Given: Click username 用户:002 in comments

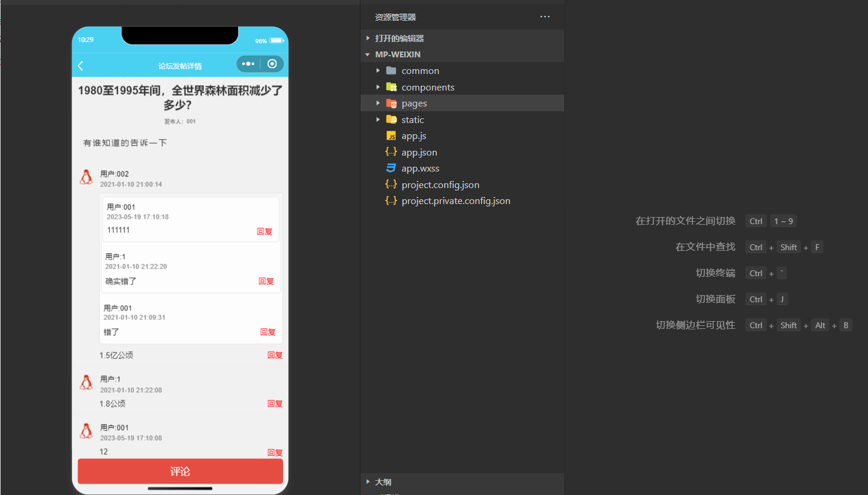Looking at the screenshot, I should [114, 174].
